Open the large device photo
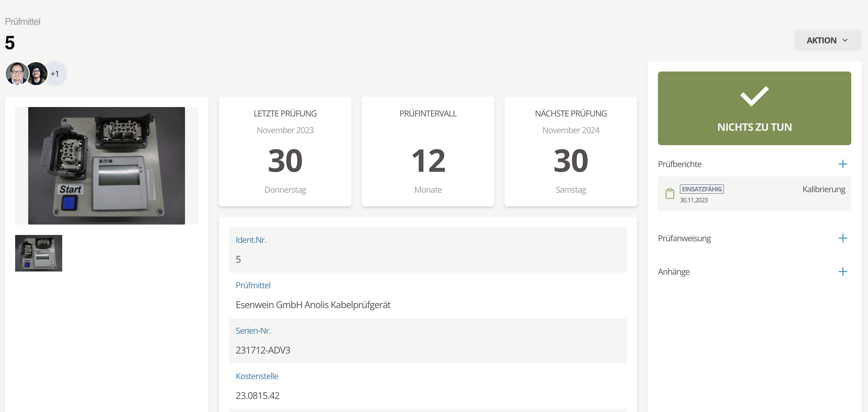Viewport: 868px width, 412px height. tap(107, 166)
